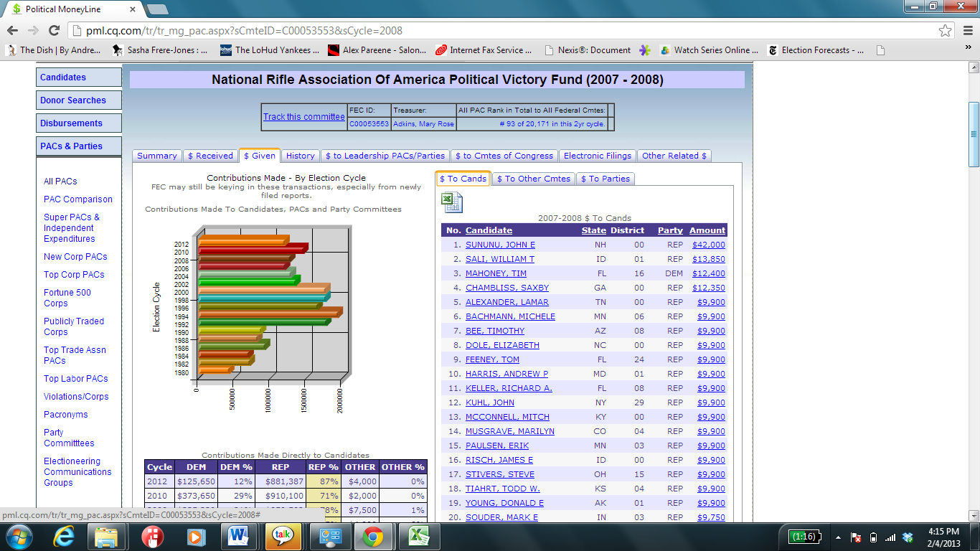Click $42,000 amount link
The height and width of the screenshot is (551, 980).
(x=709, y=245)
